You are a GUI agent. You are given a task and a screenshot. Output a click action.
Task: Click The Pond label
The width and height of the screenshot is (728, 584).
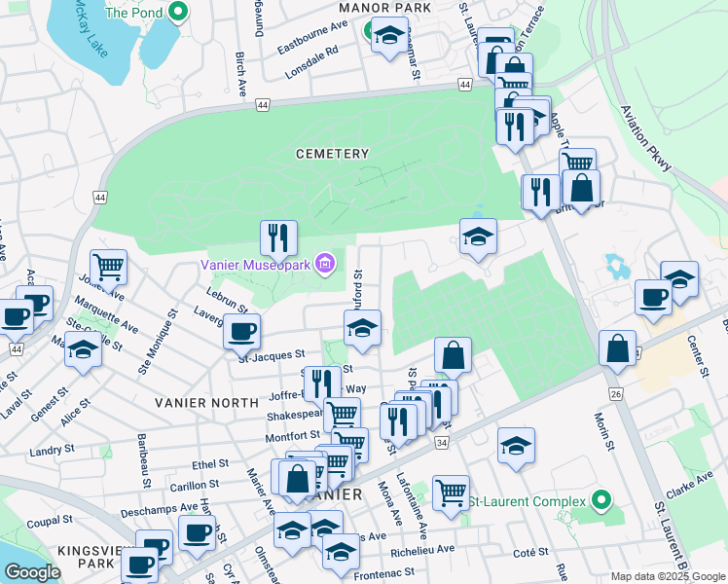tap(133, 13)
